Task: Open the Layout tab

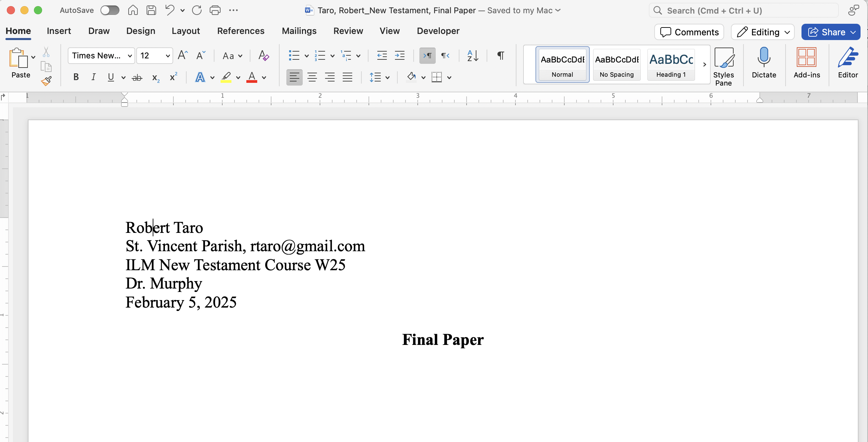Action: click(x=186, y=31)
